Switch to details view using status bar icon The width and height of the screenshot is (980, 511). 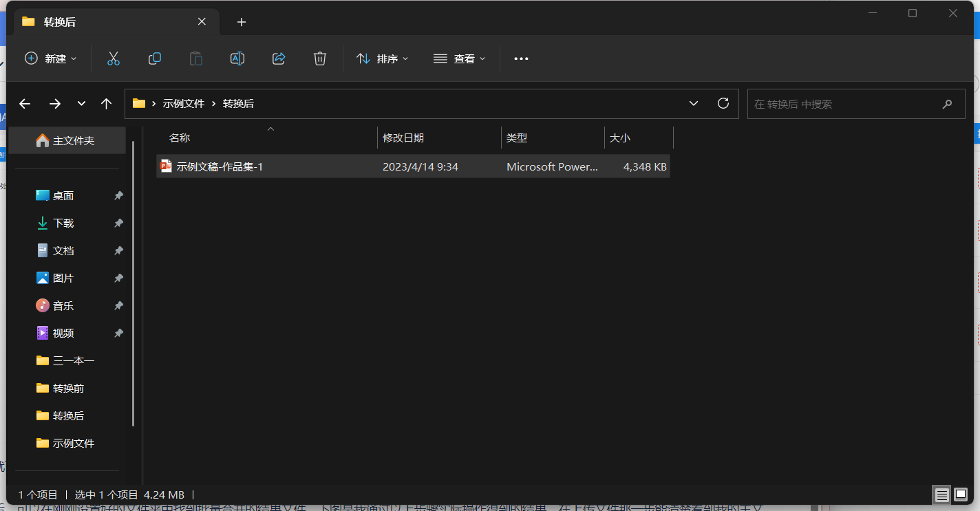click(941, 494)
